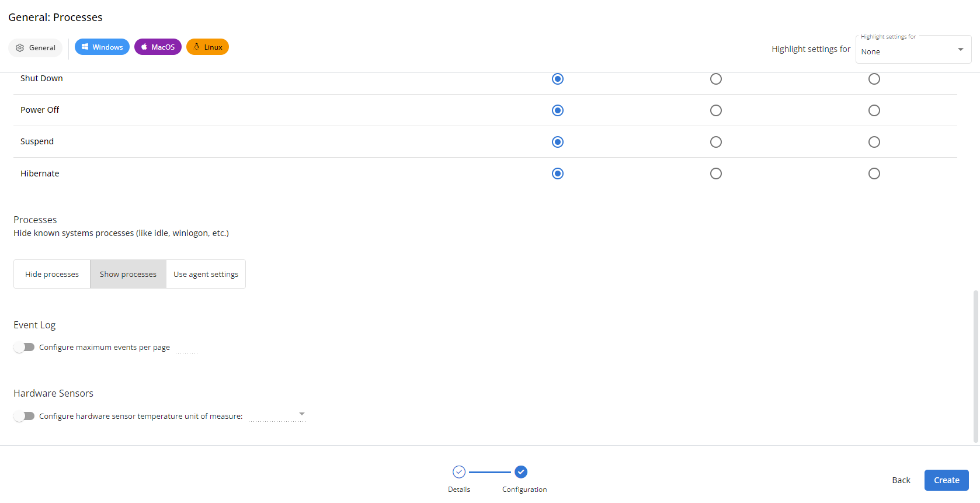Viewport: 980px width, 503px height.
Task: Click the Linux penguin icon badge
Action: pyautogui.click(x=197, y=46)
